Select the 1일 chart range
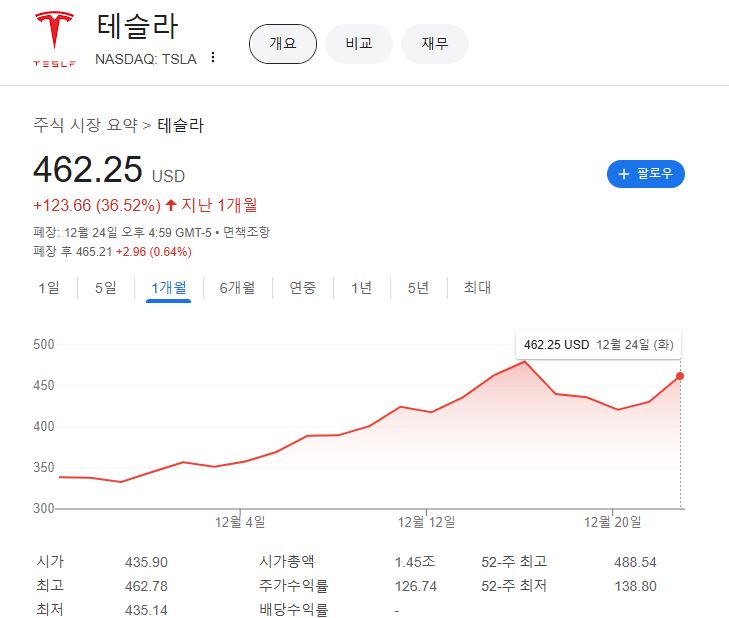 [49, 288]
